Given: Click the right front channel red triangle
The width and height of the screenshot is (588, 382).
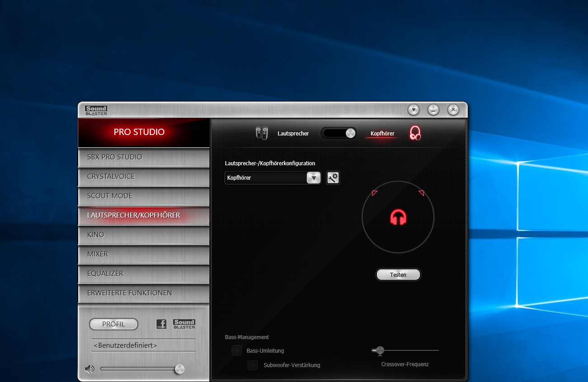Looking at the screenshot, I should [x=422, y=193].
